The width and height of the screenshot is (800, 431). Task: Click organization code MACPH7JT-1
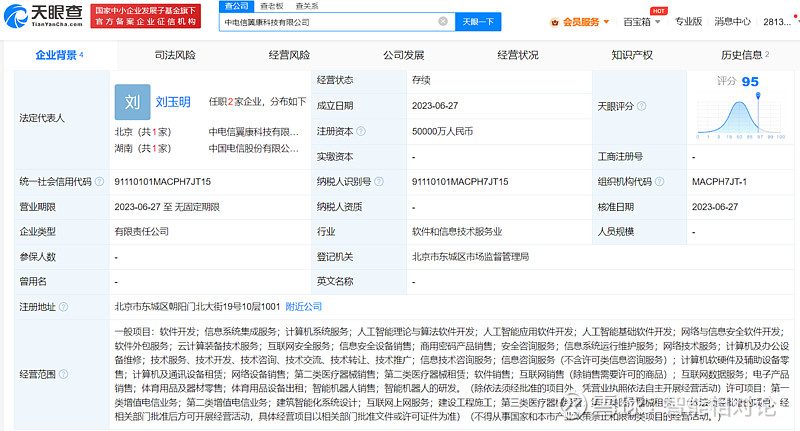(x=719, y=182)
